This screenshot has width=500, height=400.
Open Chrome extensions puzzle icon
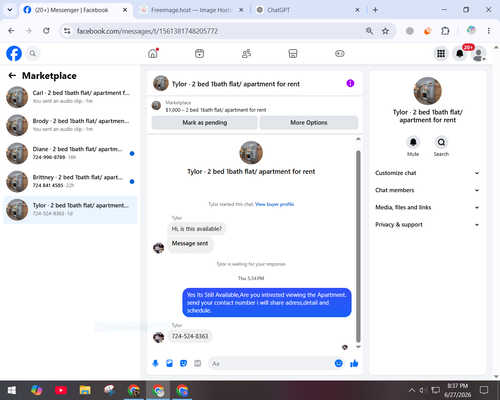(445, 31)
